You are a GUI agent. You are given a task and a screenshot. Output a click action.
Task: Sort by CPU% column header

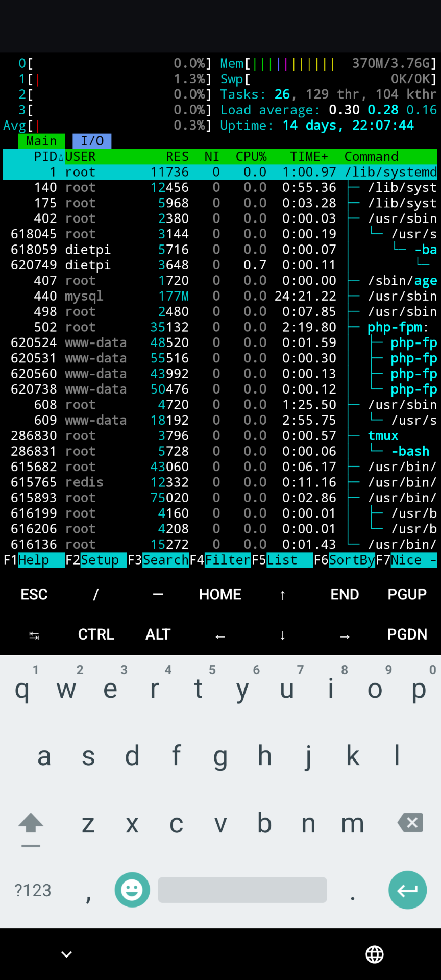coord(251,157)
